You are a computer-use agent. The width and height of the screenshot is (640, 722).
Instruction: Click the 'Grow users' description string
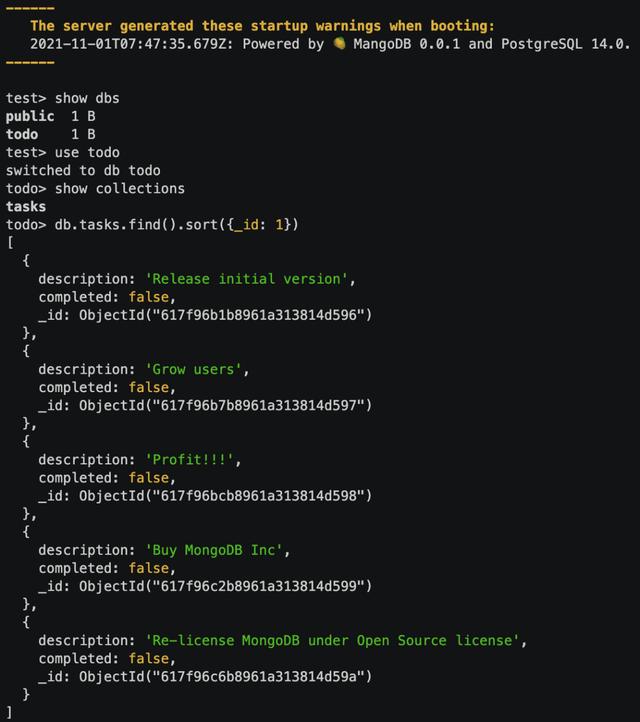(x=196, y=369)
